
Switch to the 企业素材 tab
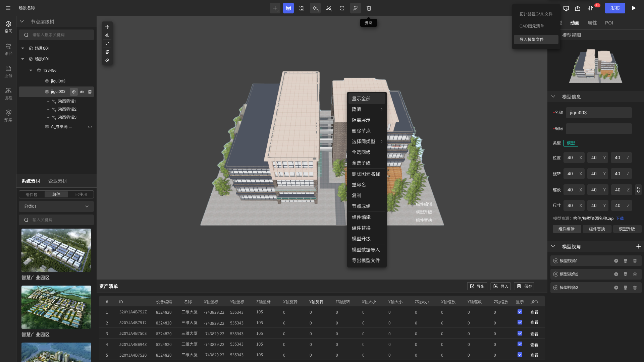(x=57, y=181)
